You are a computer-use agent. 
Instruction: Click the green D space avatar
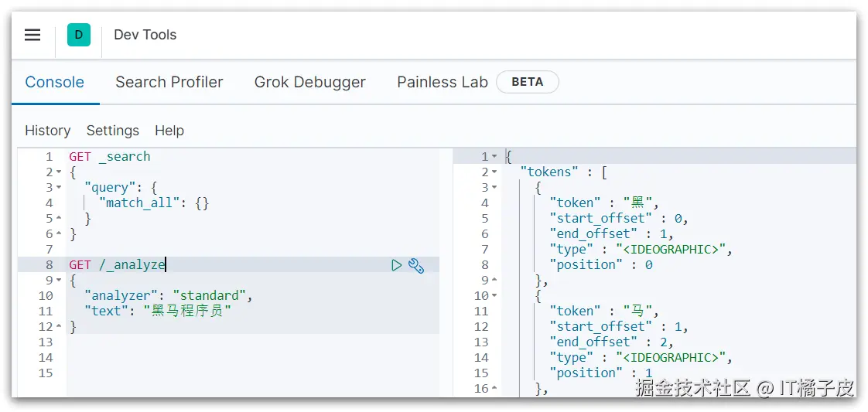[79, 35]
